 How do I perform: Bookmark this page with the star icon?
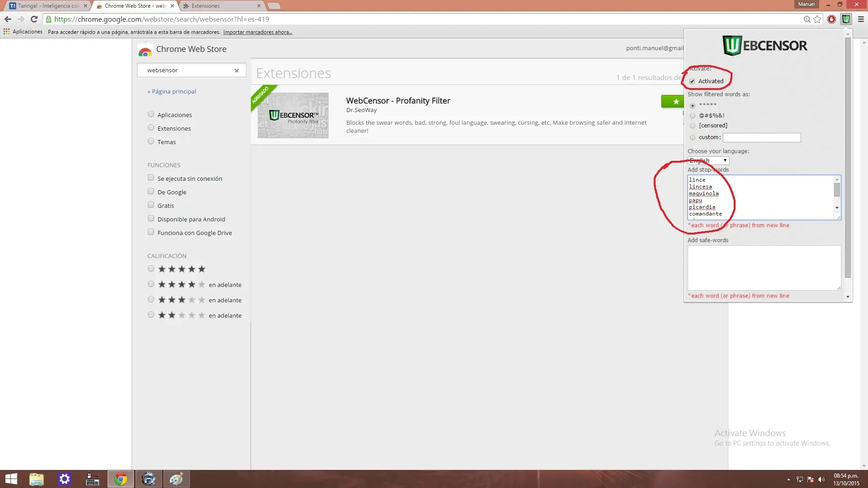coord(817,19)
